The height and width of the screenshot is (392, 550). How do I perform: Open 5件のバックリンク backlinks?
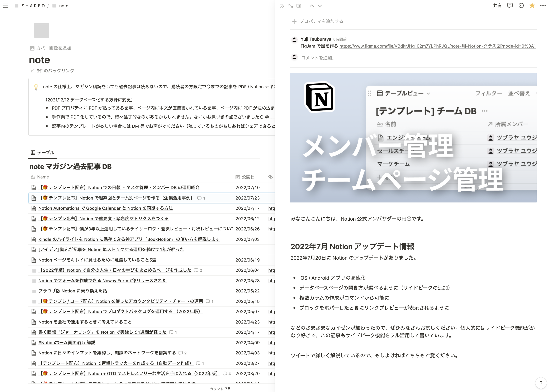(52, 71)
